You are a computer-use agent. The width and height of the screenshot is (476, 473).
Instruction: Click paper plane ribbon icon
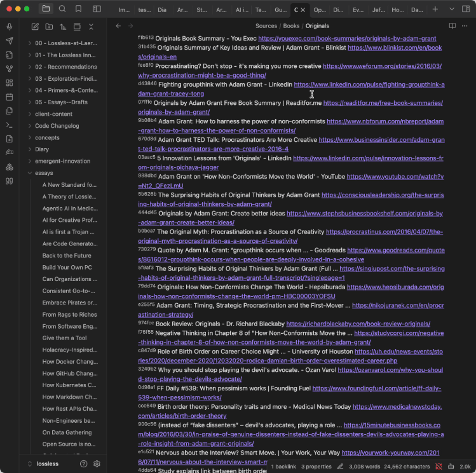(x=10, y=41)
